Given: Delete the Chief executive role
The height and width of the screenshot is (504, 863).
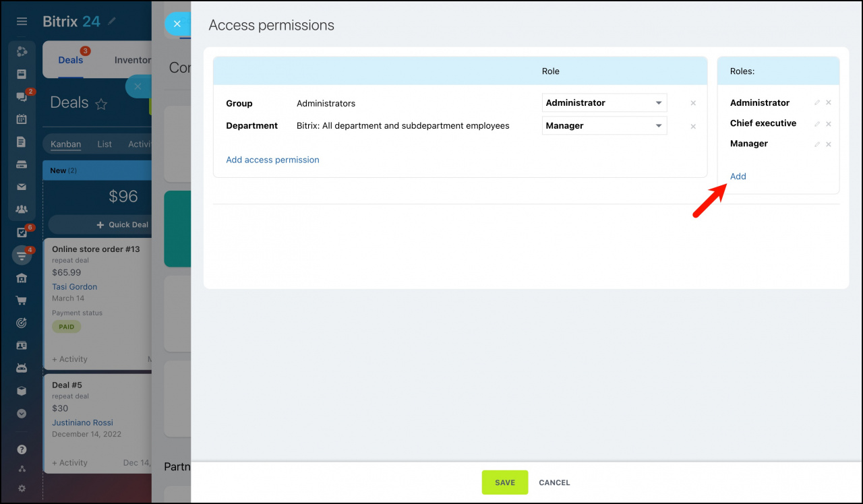Looking at the screenshot, I should pyautogui.click(x=829, y=124).
